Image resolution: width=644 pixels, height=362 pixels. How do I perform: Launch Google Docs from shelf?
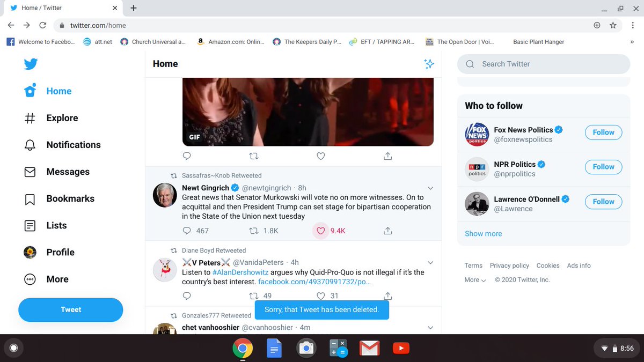274,349
